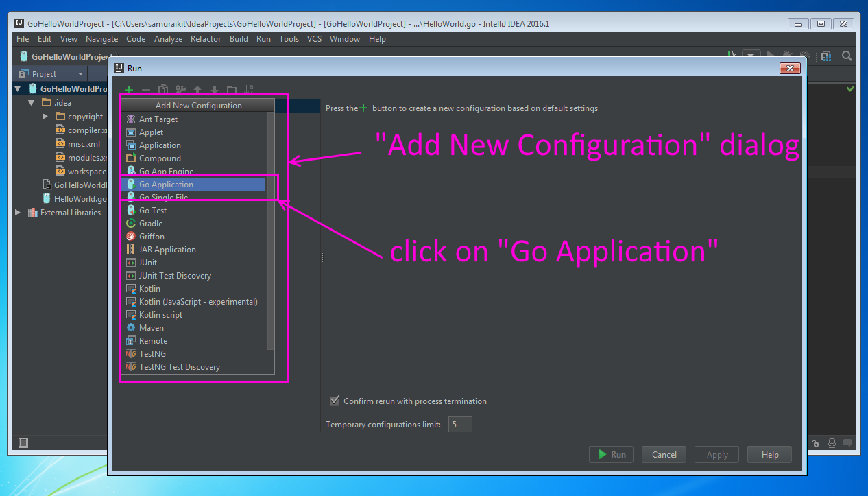Choose Go App Engine configuration
This screenshot has height=496, width=868.
tap(193, 172)
